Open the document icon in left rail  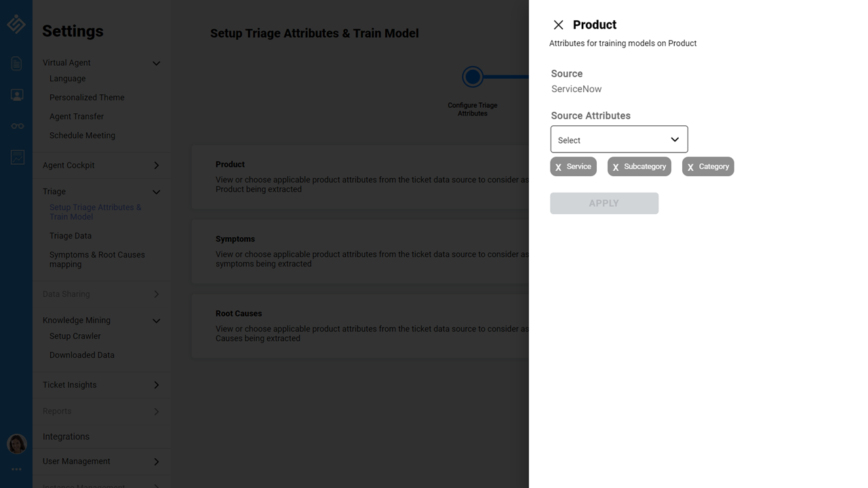17,64
